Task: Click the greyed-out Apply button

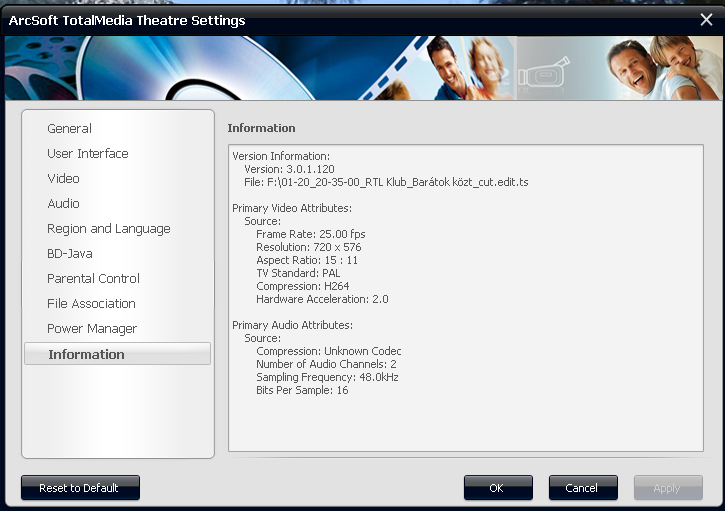Action: click(x=668, y=488)
